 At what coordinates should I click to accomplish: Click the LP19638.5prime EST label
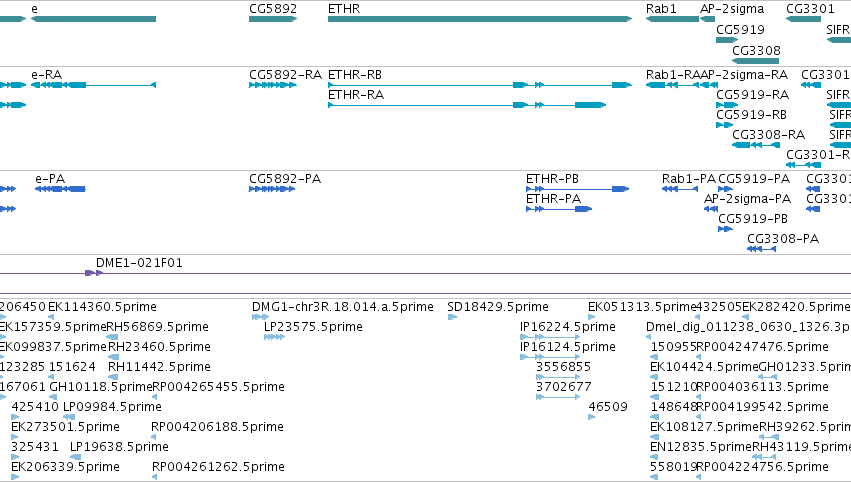[119, 447]
